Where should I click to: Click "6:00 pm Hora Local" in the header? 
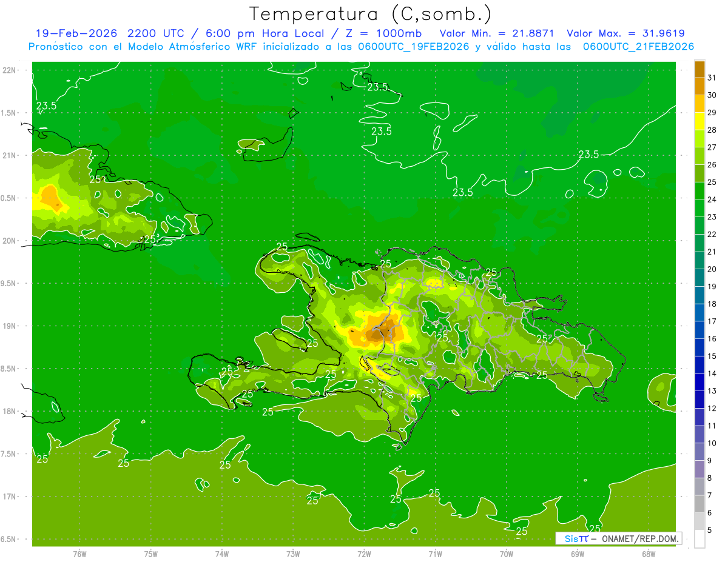tap(266, 33)
